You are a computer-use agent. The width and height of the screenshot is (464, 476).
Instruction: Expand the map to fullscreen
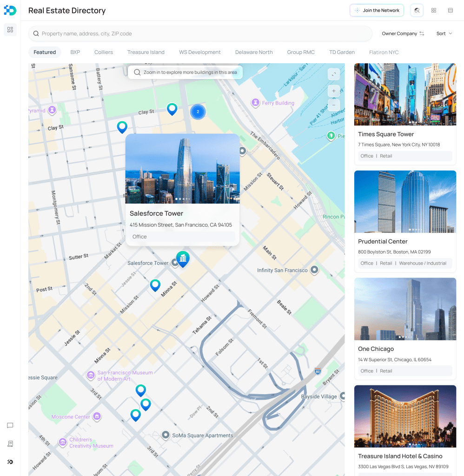point(333,74)
